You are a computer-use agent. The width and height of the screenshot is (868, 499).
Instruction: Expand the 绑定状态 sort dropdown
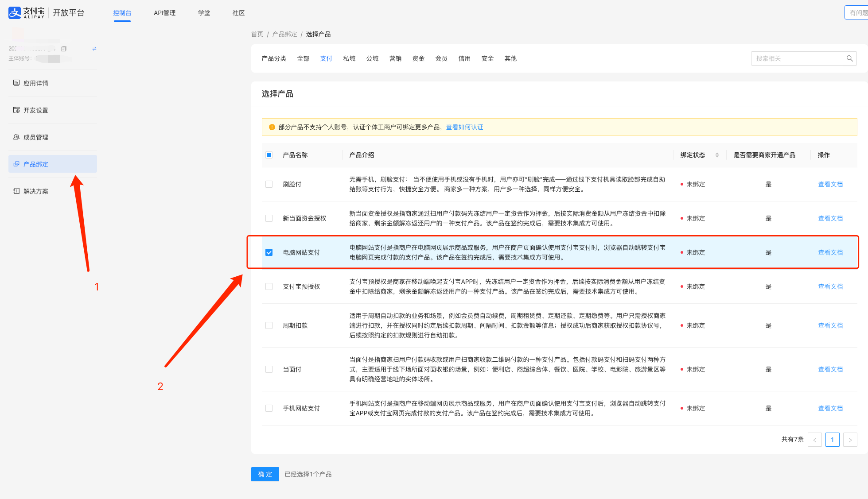click(717, 155)
